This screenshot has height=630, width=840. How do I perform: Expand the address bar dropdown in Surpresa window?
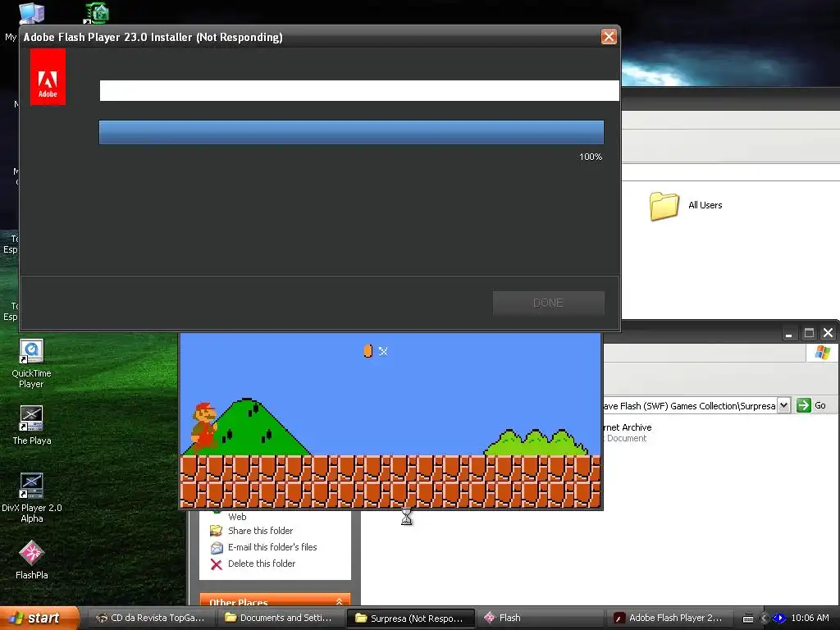(783, 405)
